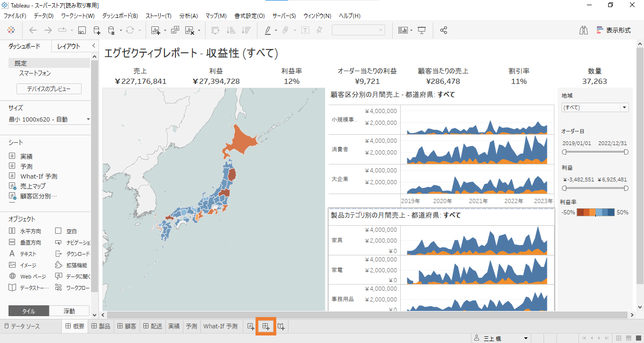Screen dimensions: 644x343
Task: Click the New Story icon beside New Dashboard
Action: (282, 326)
